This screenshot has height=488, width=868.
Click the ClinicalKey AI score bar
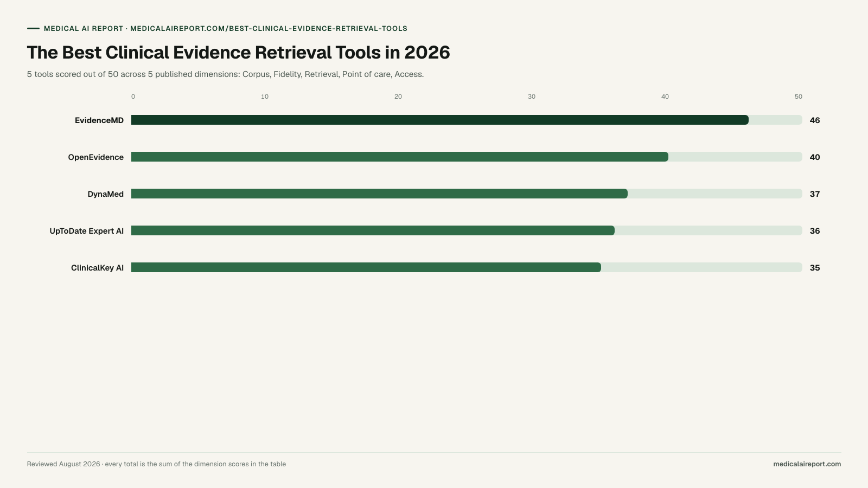coord(366,267)
